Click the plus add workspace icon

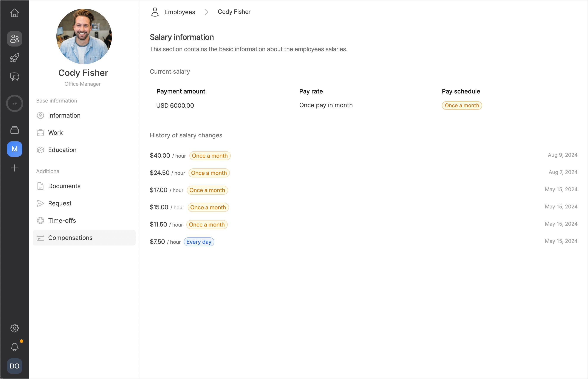tap(14, 168)
